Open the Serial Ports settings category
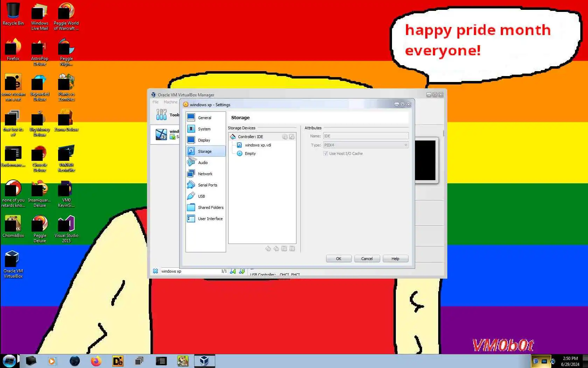588x368 pixels. click(x=205, y=185)
